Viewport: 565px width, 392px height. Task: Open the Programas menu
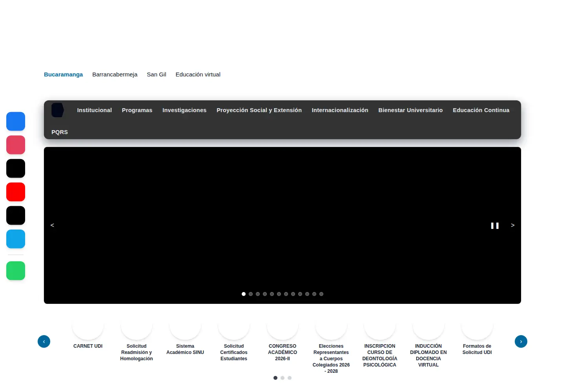click(137, 110)
